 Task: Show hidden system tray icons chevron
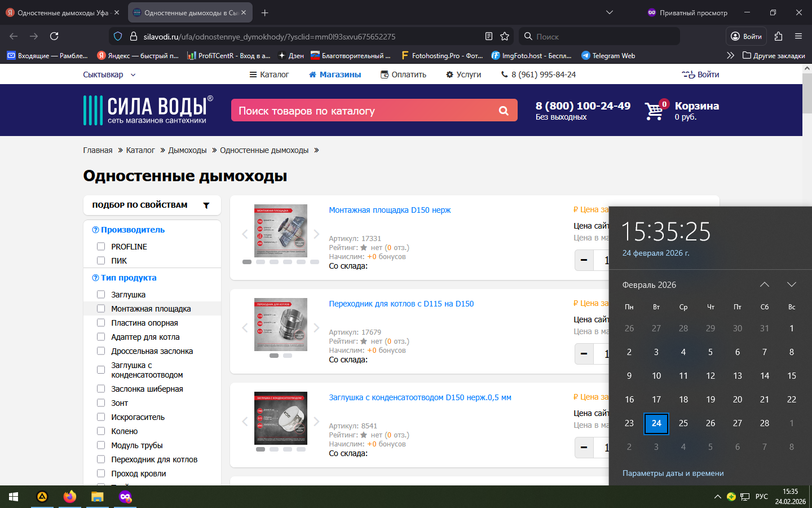tap(717, 497)
